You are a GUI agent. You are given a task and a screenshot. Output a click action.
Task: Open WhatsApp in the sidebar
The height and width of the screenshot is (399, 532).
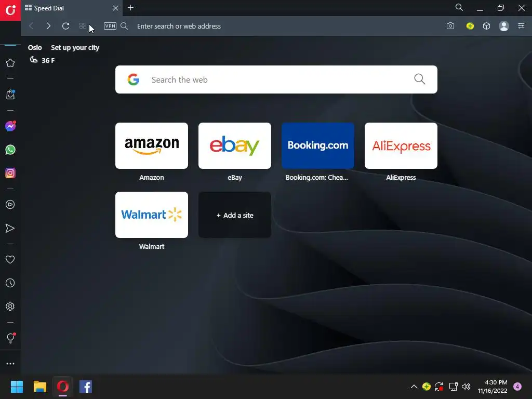[x=10, y=150]
